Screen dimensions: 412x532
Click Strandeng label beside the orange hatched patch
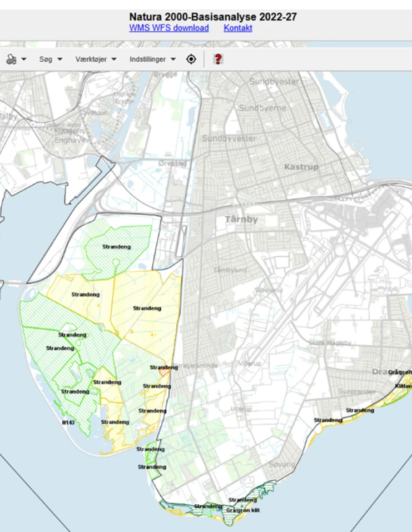[164, 367]
